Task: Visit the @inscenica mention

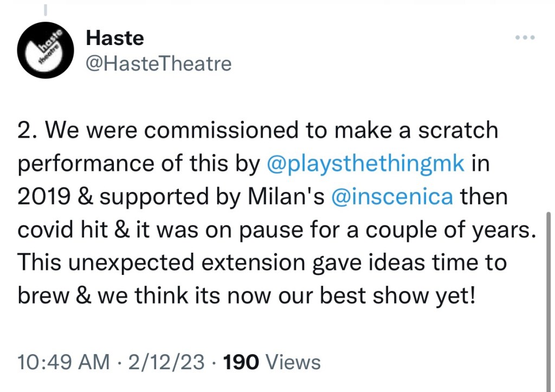Action: tap(392, 197)
